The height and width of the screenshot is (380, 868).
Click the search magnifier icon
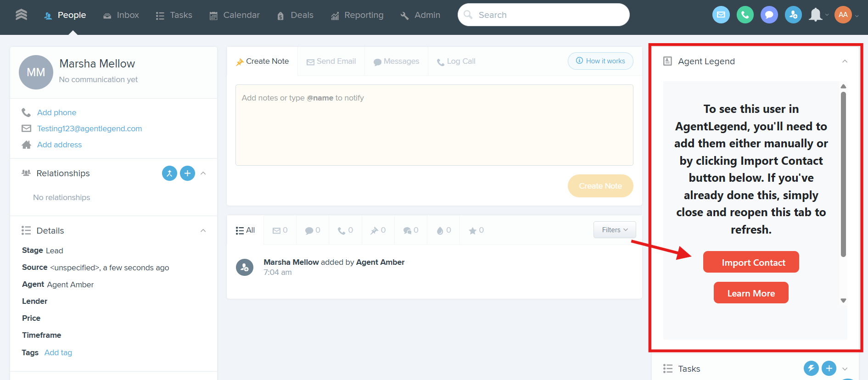click(x=468, y=15)
